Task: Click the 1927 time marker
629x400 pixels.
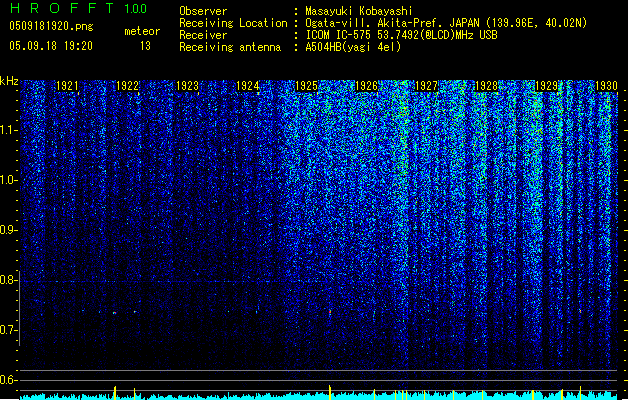Action: click(426, 86)
